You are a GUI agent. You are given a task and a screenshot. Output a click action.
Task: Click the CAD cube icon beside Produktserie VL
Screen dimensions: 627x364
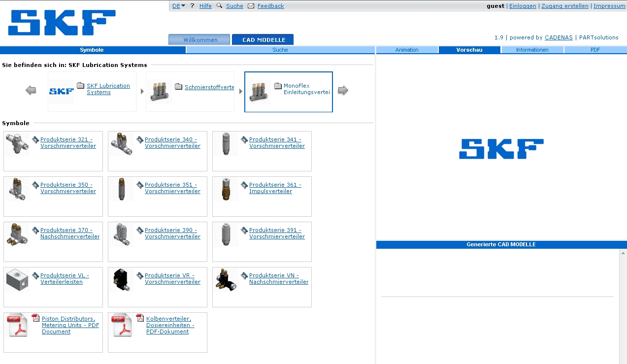pos(34,275)
